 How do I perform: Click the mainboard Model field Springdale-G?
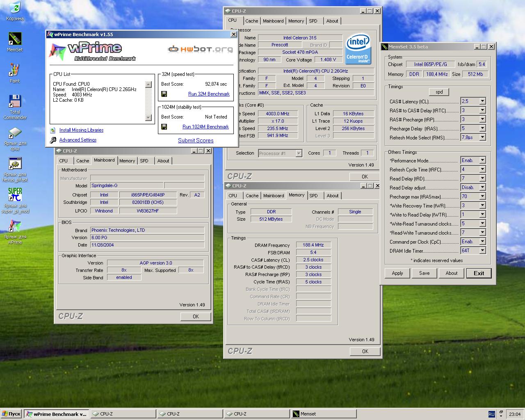pos(126,185)
